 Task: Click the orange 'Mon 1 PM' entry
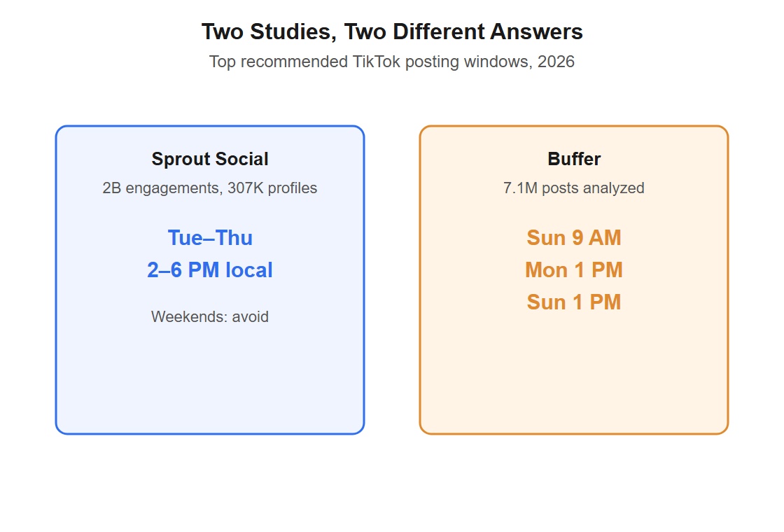click(574, 270)
